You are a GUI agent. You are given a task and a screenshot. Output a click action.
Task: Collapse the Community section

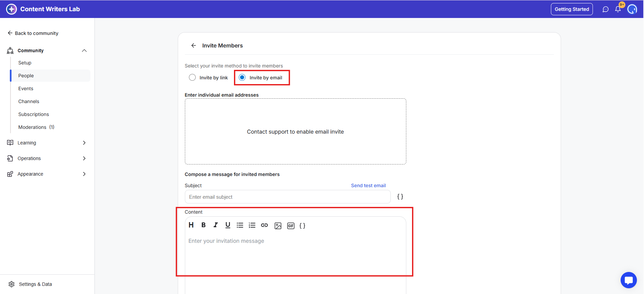84,51
